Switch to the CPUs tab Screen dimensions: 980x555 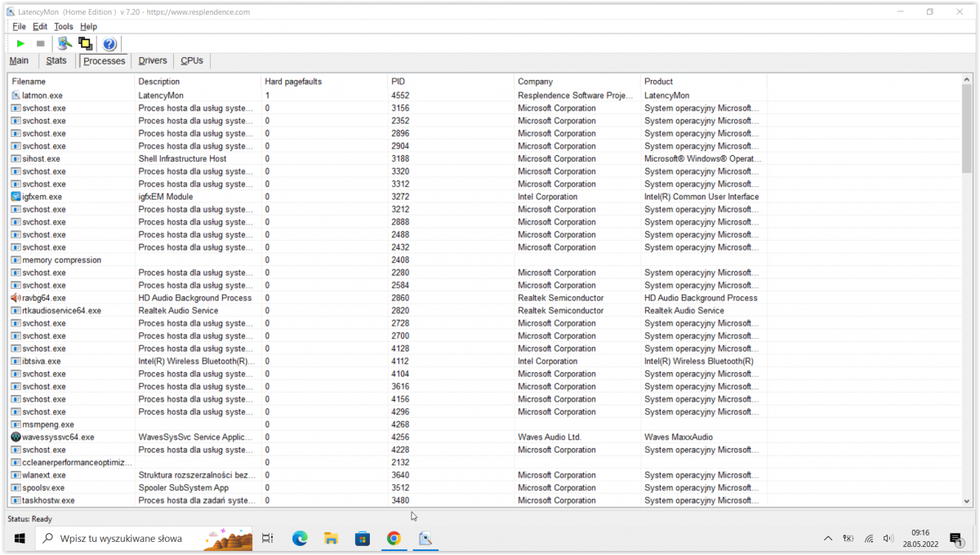pyautogui.click(x=192, y=61)
